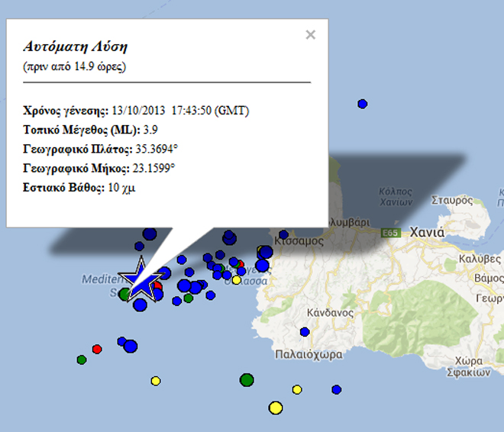Close the Αυτόματη Λύση info popup

tap(310, 34)
